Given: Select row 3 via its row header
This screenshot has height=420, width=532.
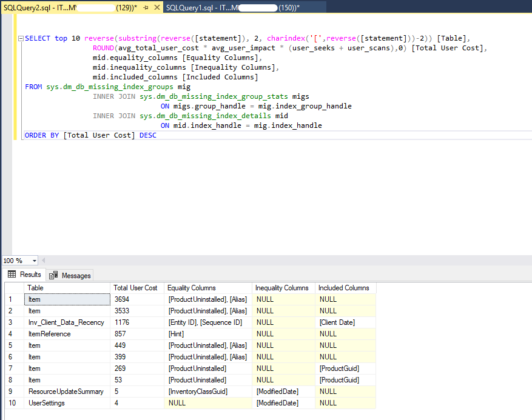Looking at the screenshot, I should click(x=12, y=322).
